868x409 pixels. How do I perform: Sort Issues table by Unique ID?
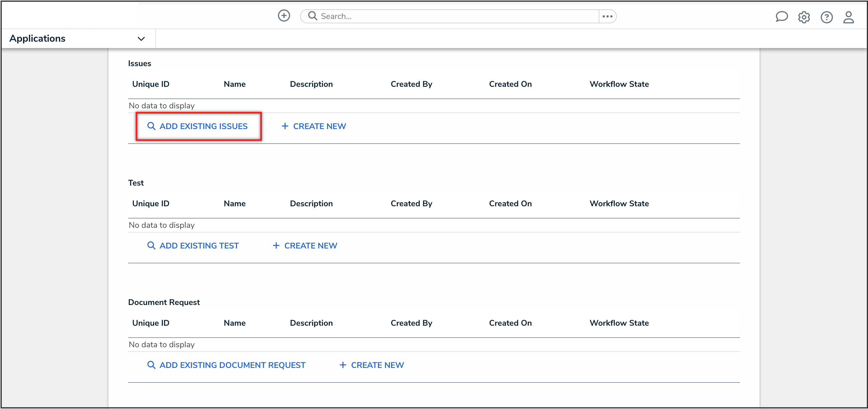[x=150, y=84]
